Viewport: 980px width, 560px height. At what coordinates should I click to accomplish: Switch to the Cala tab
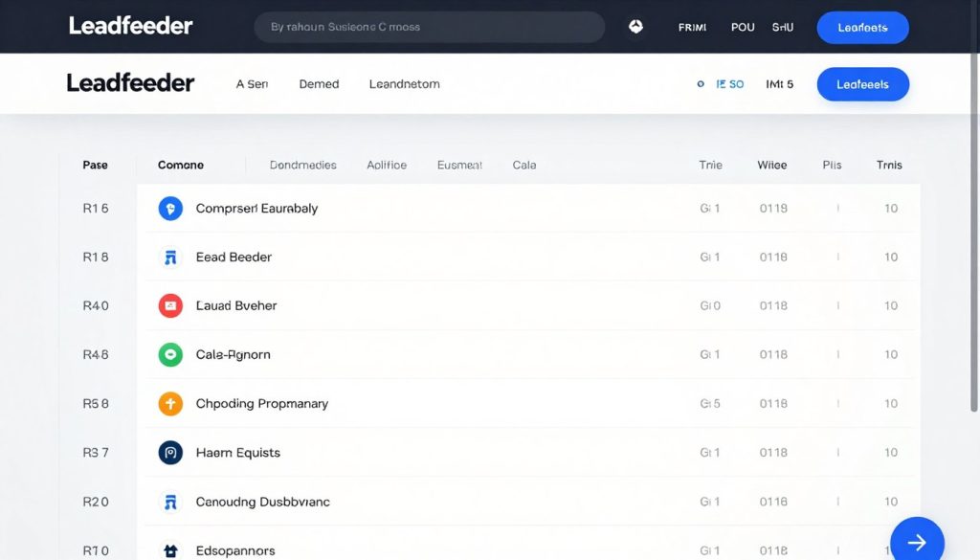[524, 165]
